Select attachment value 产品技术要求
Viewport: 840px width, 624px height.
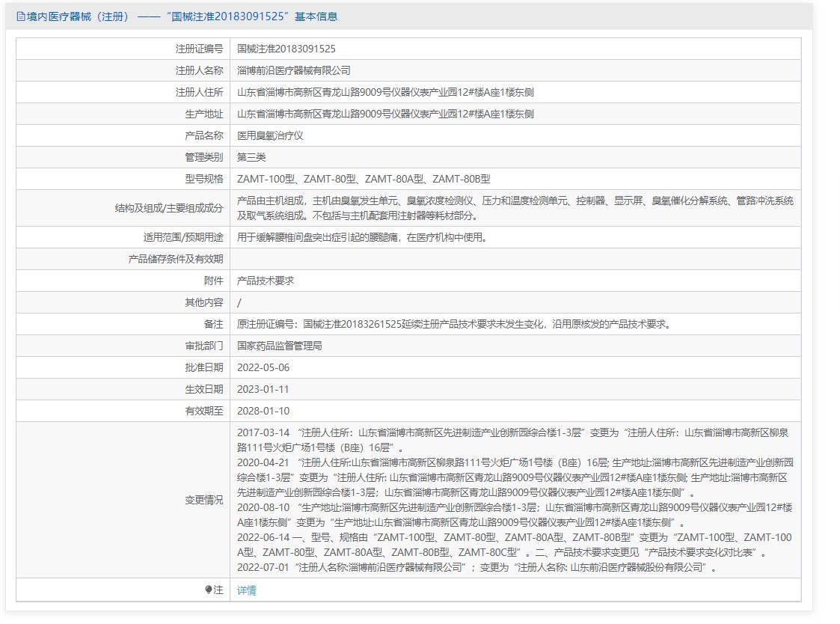266,281
